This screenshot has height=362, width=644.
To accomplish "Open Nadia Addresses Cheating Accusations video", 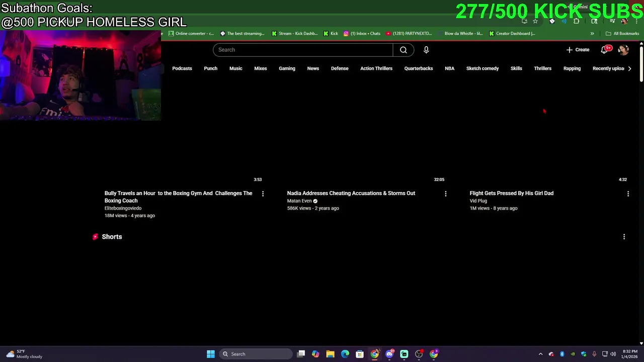I will tap(351, 193).
